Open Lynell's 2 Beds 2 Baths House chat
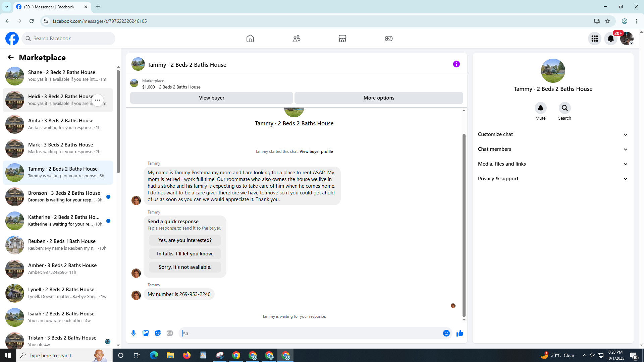644x362 pixels. tap(58, 293)
